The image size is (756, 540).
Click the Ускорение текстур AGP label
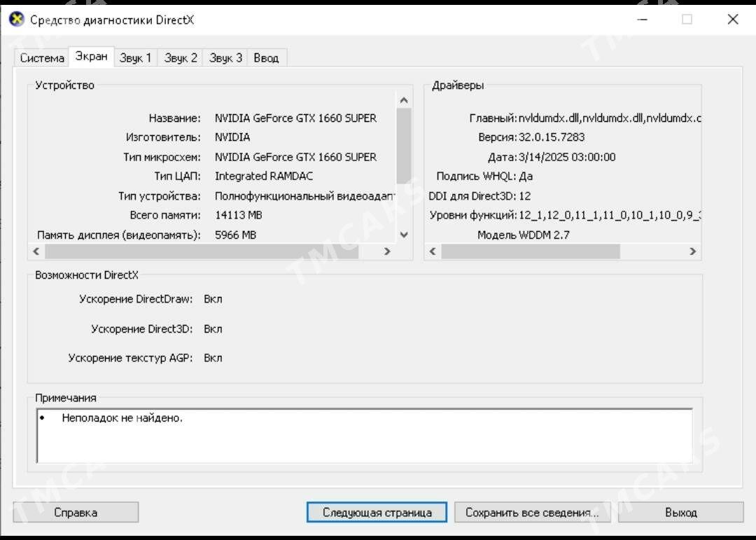click(130, 358)
